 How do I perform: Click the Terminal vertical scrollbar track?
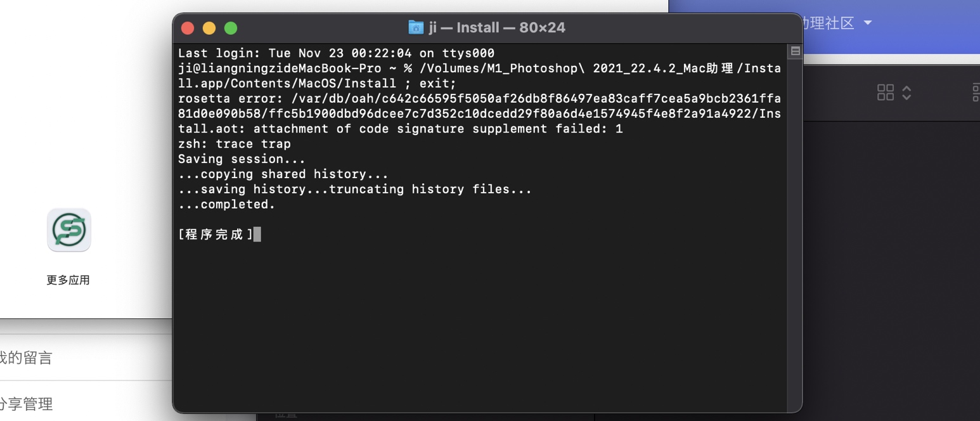[x=795, y=228]
